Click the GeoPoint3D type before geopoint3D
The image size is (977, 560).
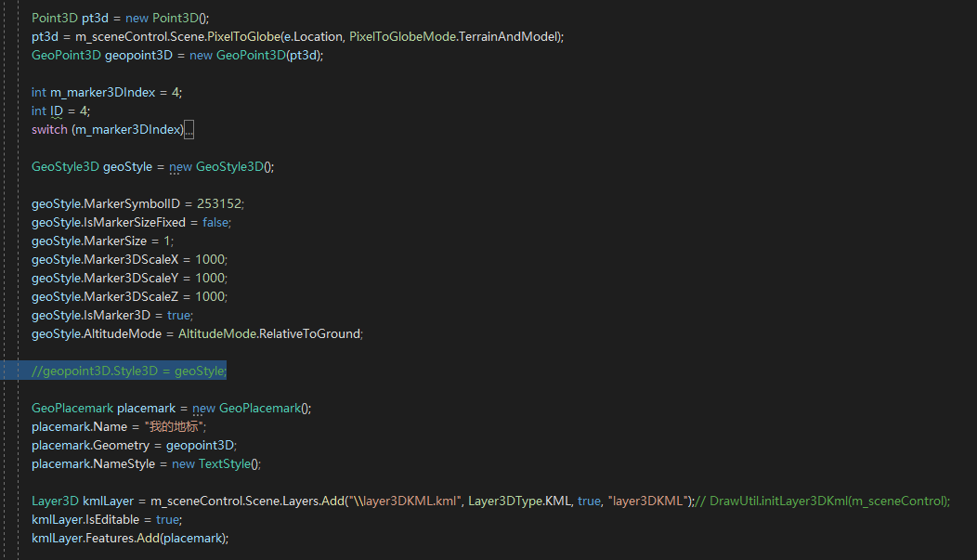(x=65, y=55)
